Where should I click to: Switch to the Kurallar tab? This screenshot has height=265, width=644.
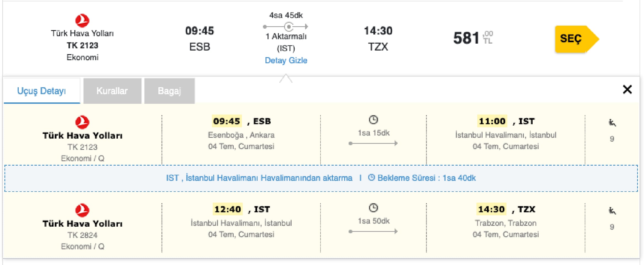(112, 91)
